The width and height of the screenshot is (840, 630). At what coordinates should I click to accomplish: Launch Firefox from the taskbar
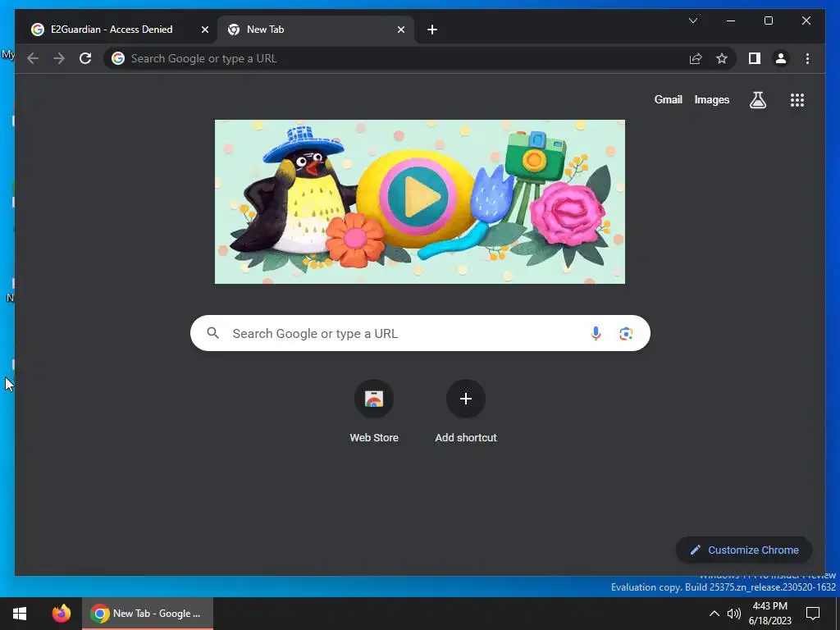point(61,614)
